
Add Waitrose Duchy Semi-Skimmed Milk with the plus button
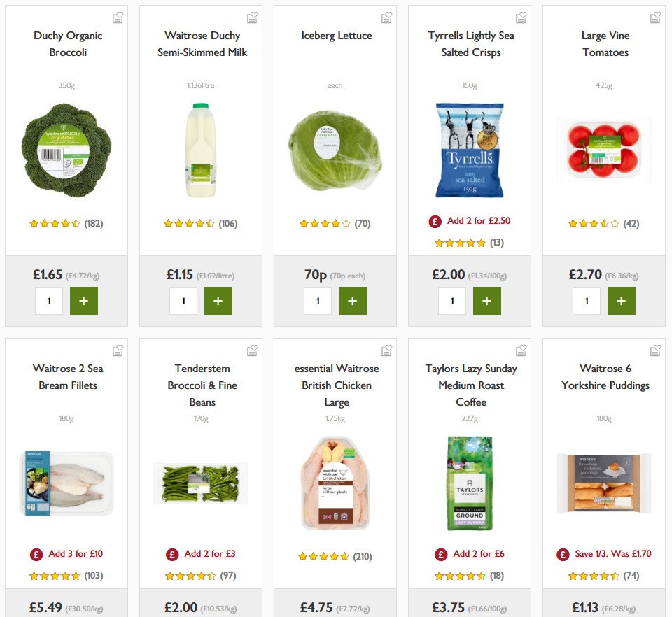[x=218, y=301]
